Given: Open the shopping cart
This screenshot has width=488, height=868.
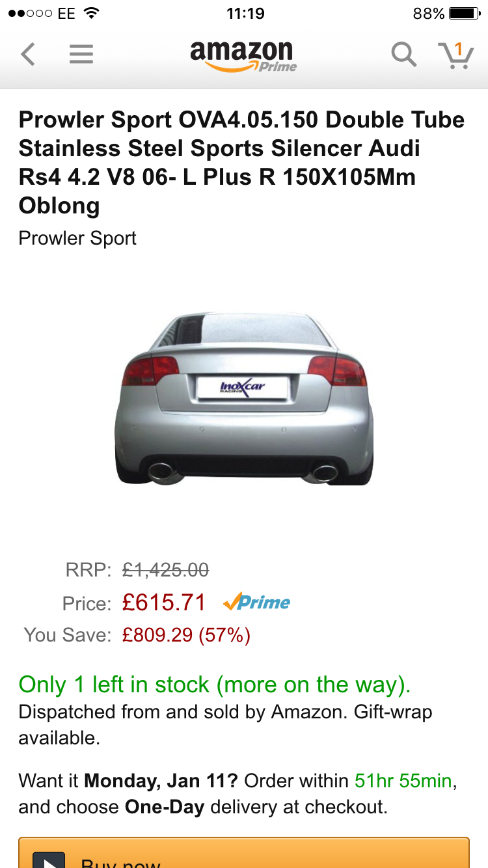Looking at the screenshot, I should 455,55.
